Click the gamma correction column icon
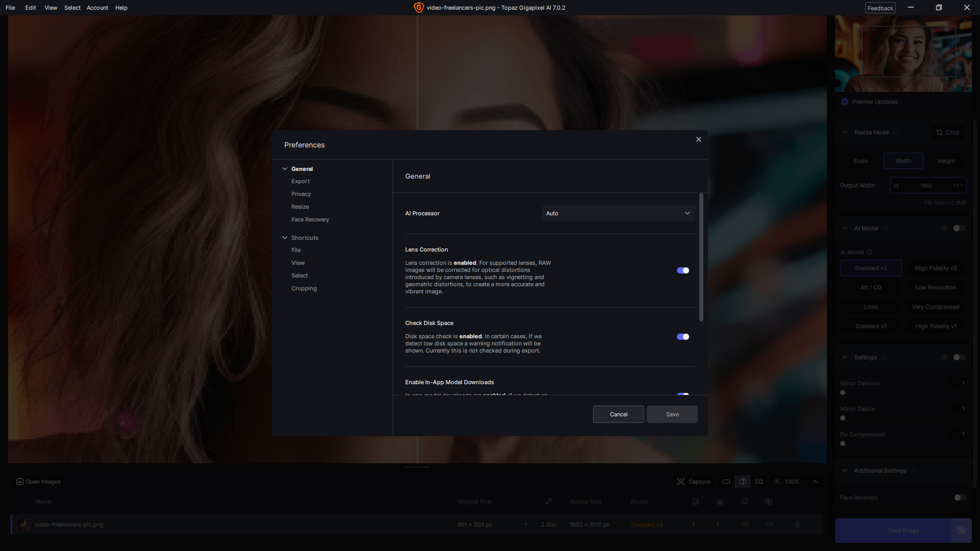 (x=769, y=502)
